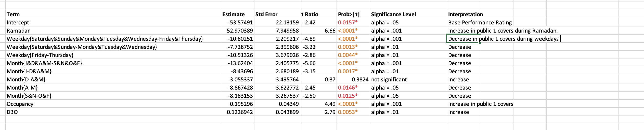Screen dimensions: 644x130
Task: Click the 'Base Performance Rating' cell
Action: 480,22
